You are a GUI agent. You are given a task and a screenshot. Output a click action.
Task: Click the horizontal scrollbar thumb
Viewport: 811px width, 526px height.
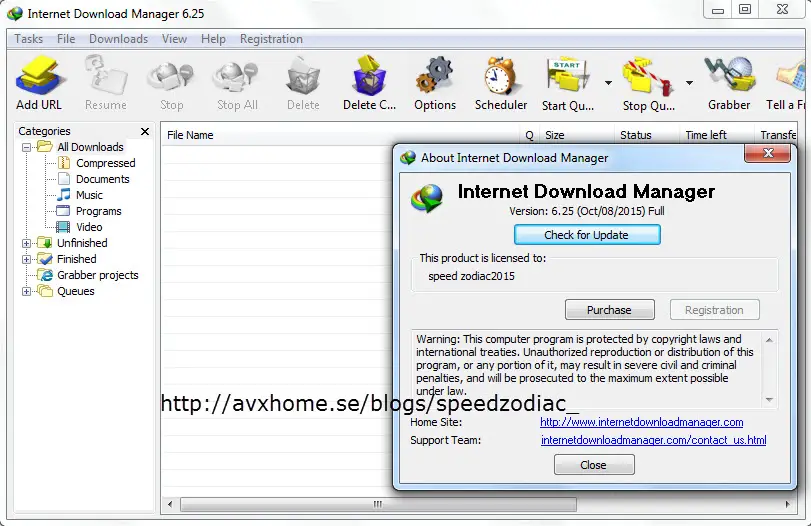(x=378, y=504)
